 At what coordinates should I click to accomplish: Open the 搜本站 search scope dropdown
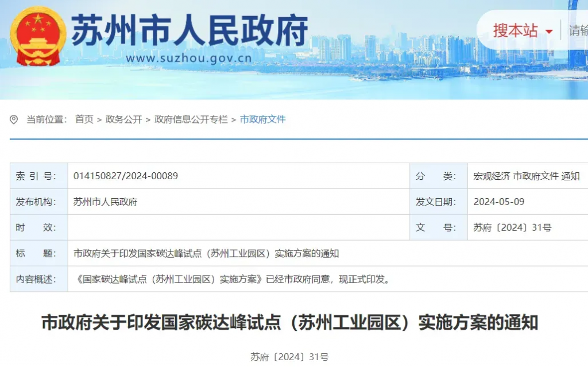tap(516, 30)
